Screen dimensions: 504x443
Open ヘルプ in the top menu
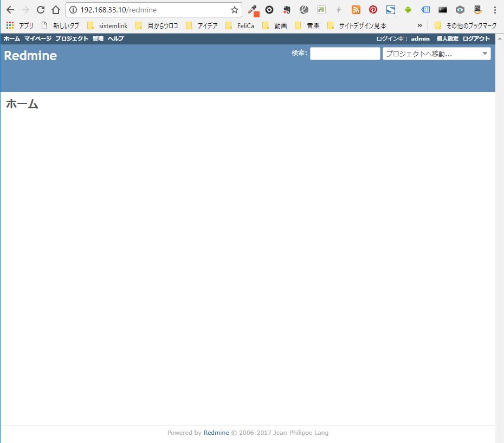click(116, 38)
